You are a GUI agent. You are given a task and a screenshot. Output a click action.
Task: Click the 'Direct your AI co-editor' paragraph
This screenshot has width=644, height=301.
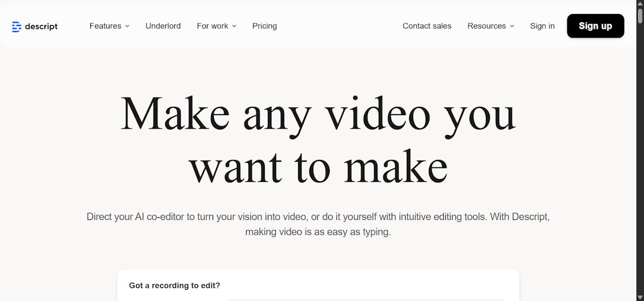(318, 224)
